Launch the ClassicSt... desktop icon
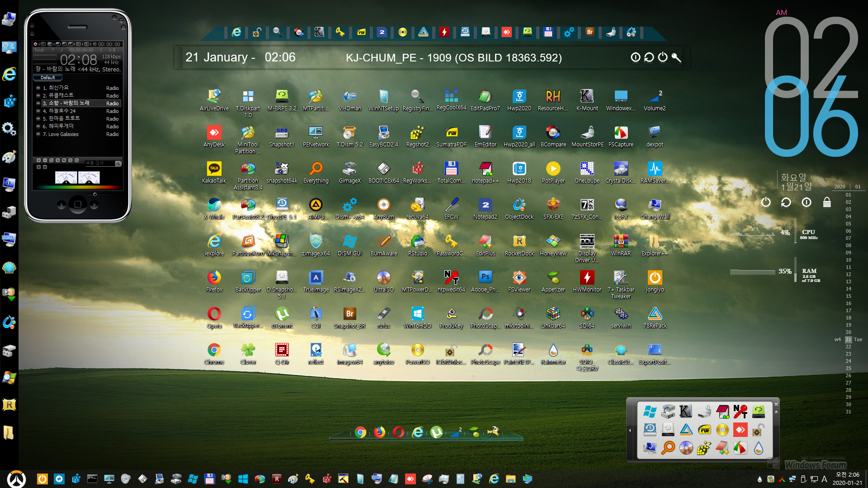The width and height of the screenshot is (868, 488). pos(621,353)
